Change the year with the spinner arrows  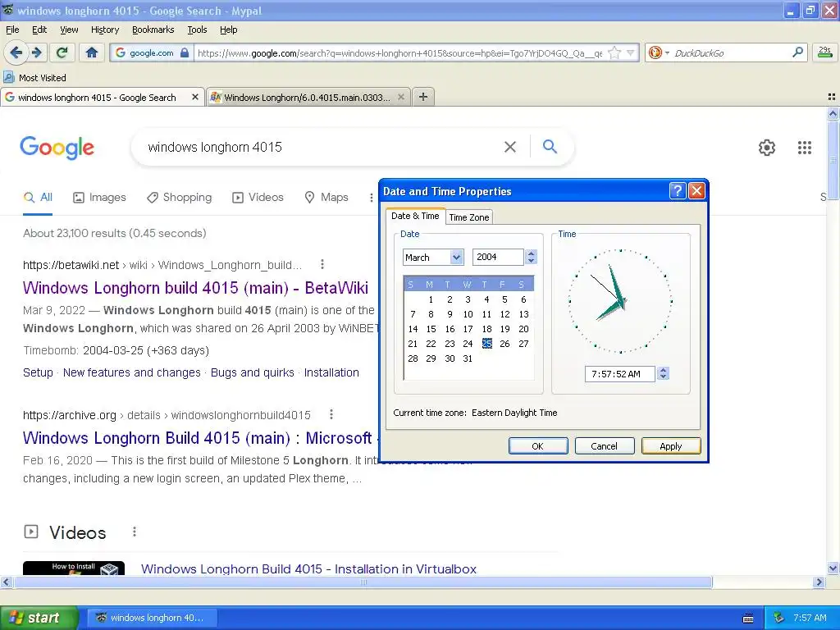click(531, 257)
